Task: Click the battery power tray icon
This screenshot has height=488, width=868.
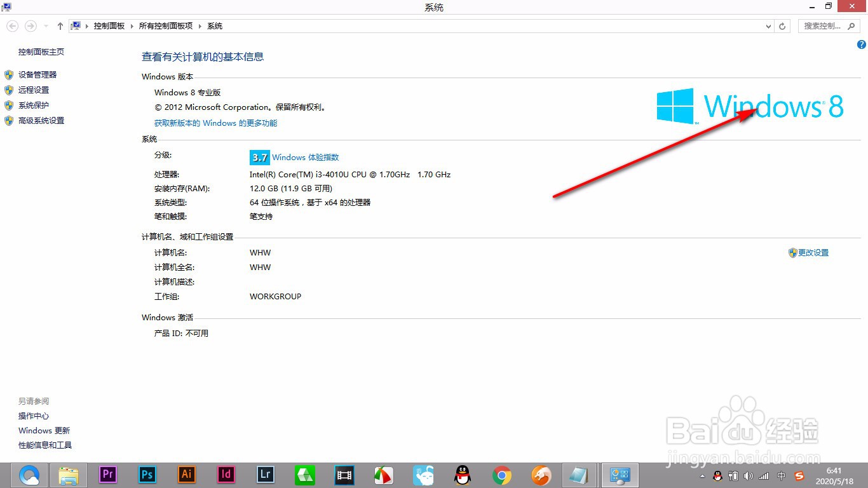Action: (x=733, y=475)
